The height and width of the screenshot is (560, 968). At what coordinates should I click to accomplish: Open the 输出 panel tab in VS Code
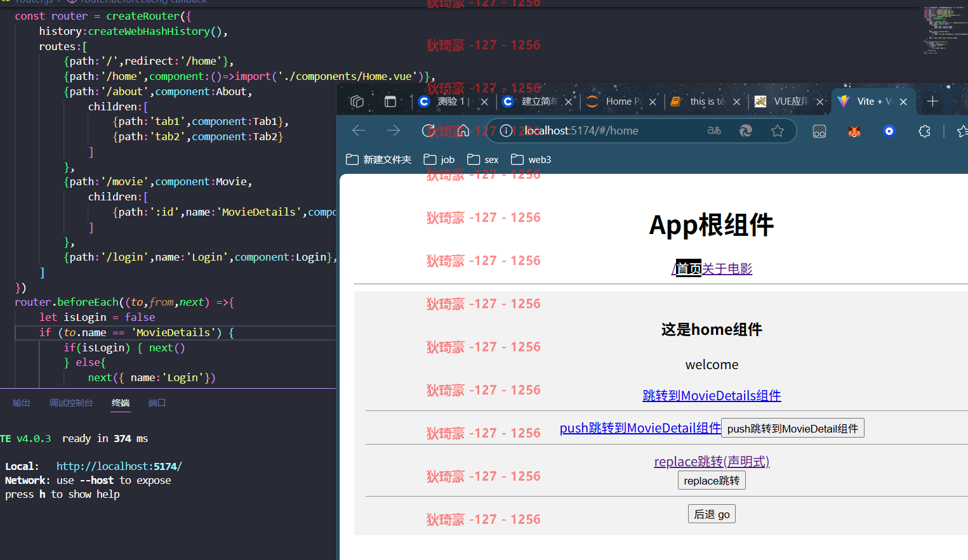pyautogui.click(x=22, y=403)
